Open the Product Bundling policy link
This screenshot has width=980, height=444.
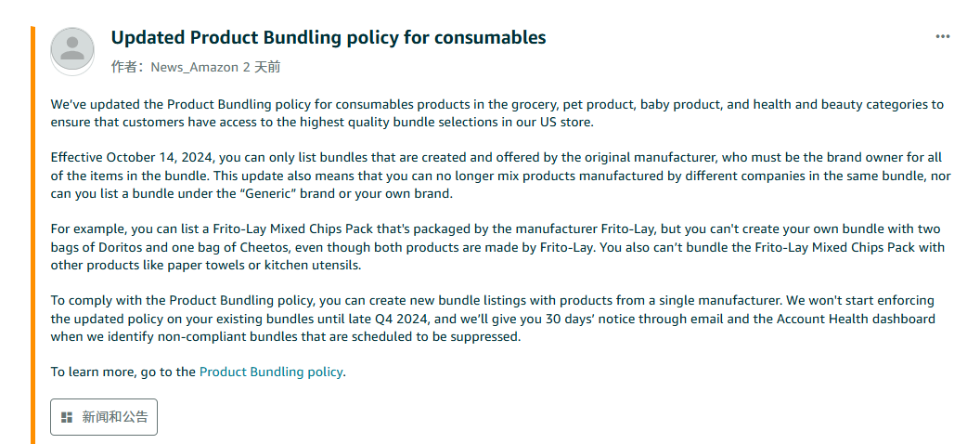pos(271,372)
